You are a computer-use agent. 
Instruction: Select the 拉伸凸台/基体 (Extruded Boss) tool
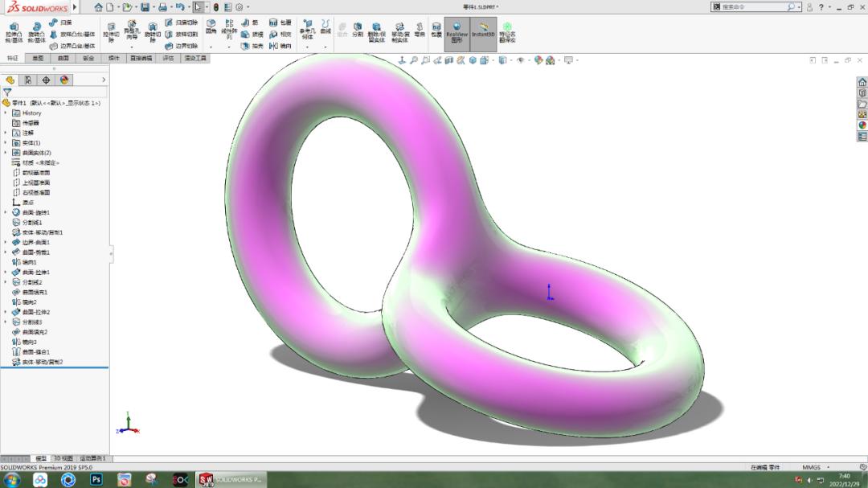pyautogui.click(x=14, y=31)
